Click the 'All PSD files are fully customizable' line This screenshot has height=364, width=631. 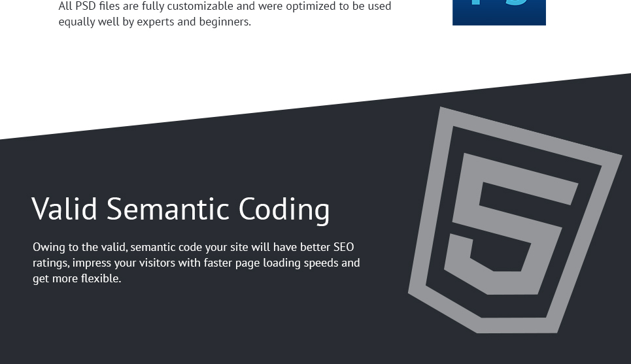[225, 7]
